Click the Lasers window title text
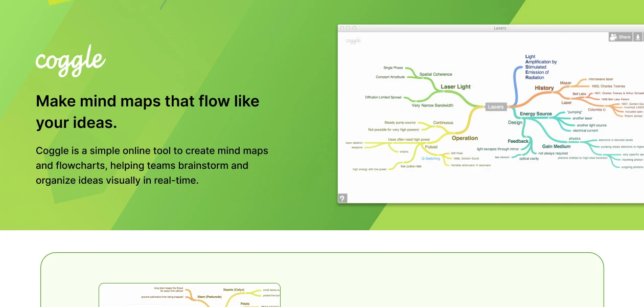This screenshot has width=644, height=307. pos(500,28)
